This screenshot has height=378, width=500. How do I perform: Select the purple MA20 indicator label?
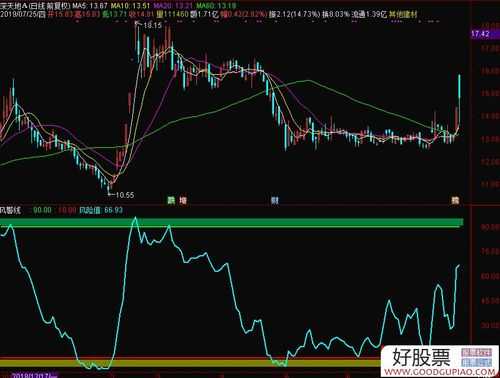click(x=172, y=6)
